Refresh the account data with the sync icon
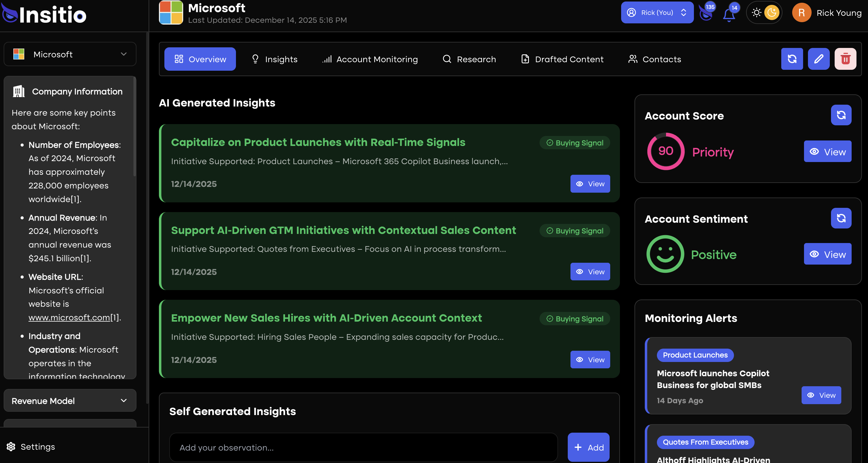 pyautogui.click(x=792, y=59)
